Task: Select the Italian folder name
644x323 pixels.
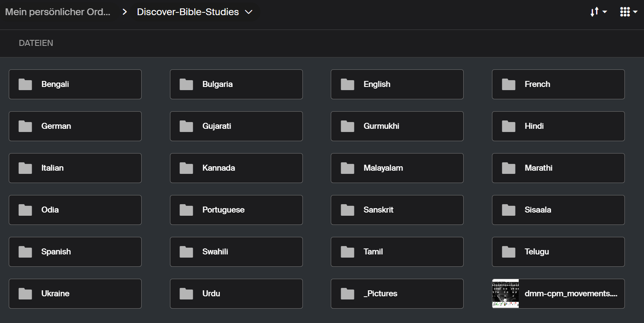Action: tap(52, 168)
